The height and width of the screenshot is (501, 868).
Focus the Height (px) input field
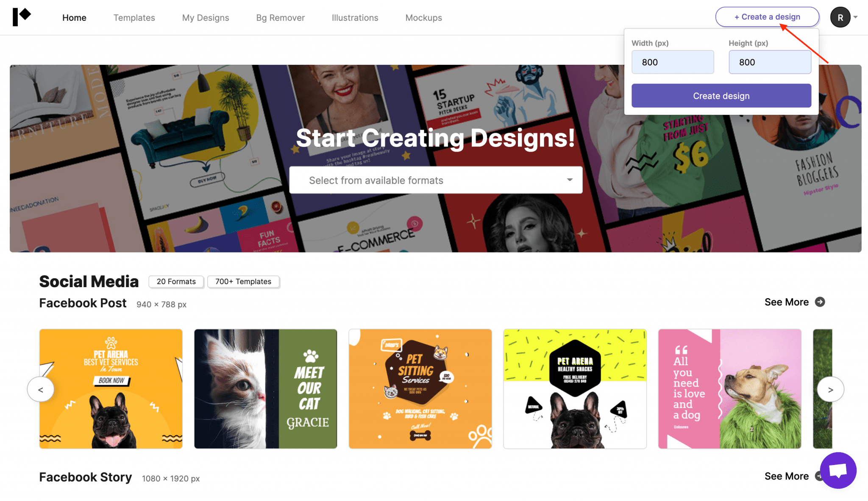click(x=770, y=62)
